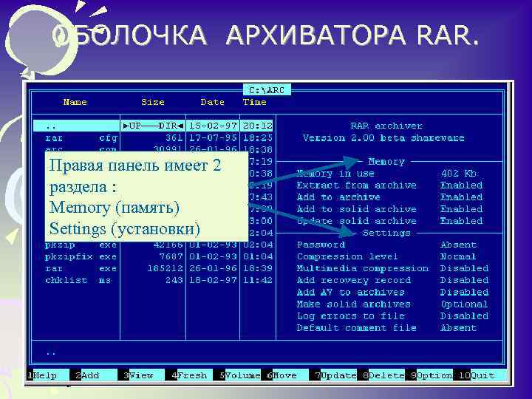Select the Log errors to file setting
The image size is (532, 399).
[351, 316]
